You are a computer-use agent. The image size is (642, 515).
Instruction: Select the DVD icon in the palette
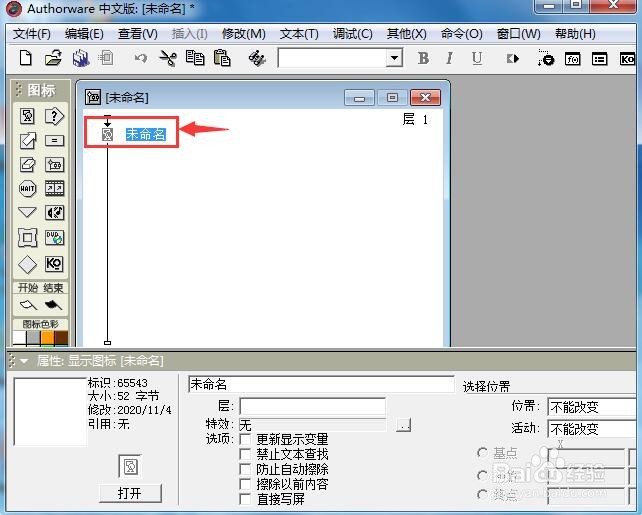tap(54, 238)
